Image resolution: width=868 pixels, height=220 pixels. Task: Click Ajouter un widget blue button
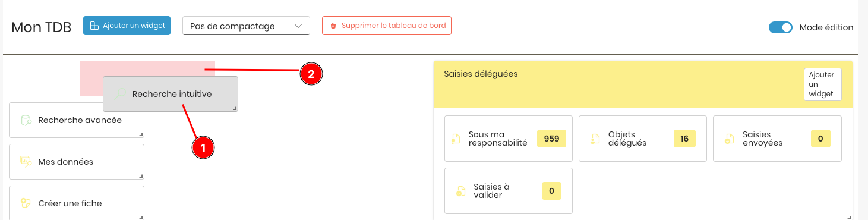coord(127,26)
